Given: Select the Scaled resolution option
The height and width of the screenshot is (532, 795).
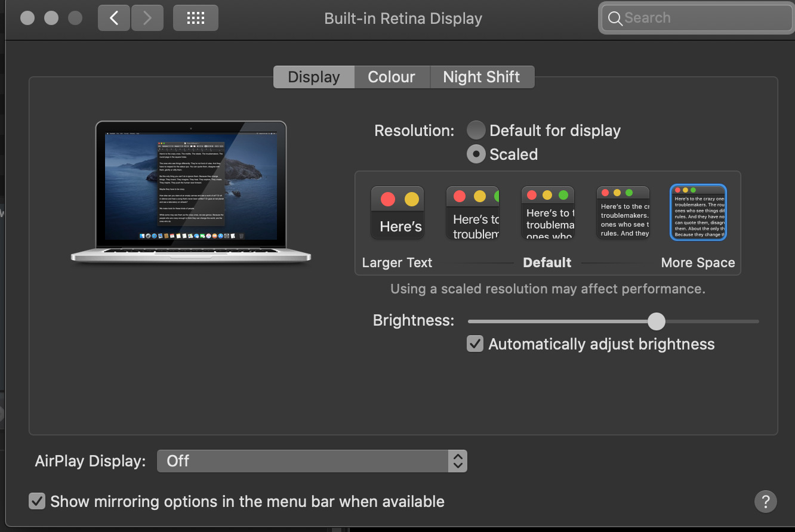Looking at the screenshot, I should point(476,154).
